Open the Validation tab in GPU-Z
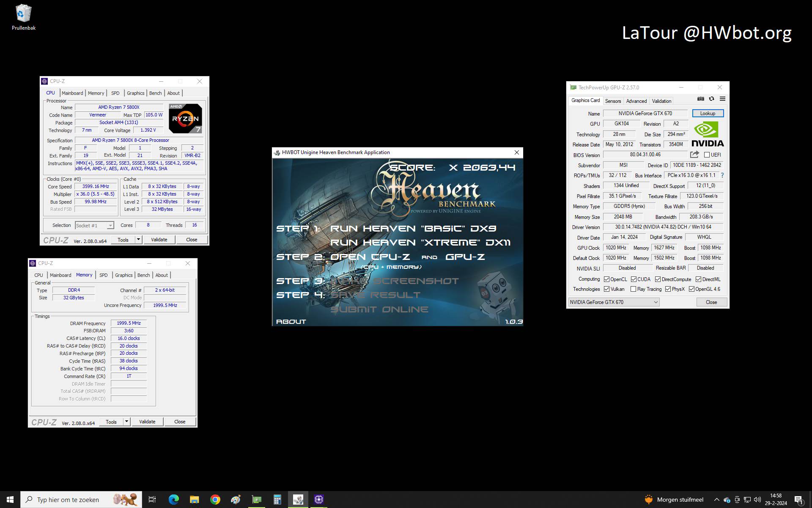The width and height of the screenshot is (812, 508). tap(661, 101)
